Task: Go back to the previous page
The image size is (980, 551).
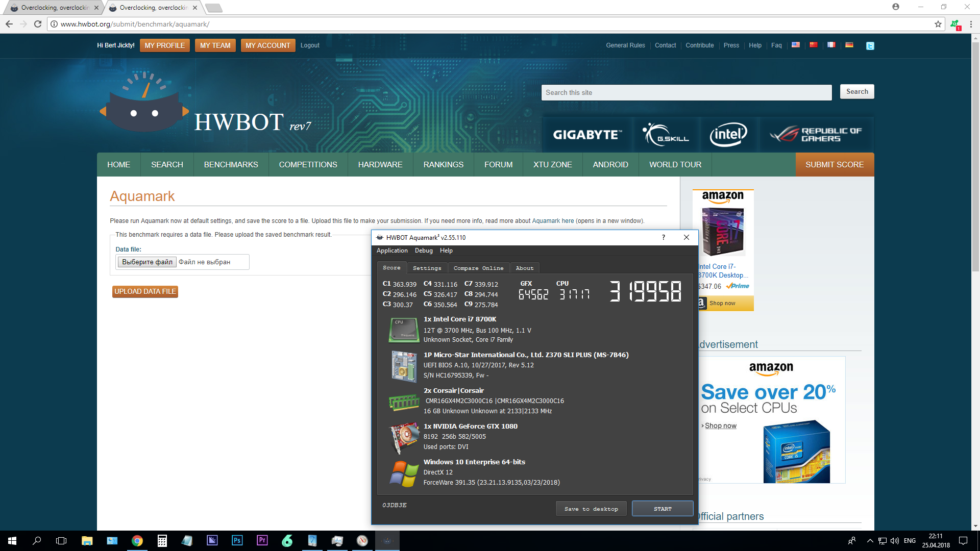Action: pos(9,24)
